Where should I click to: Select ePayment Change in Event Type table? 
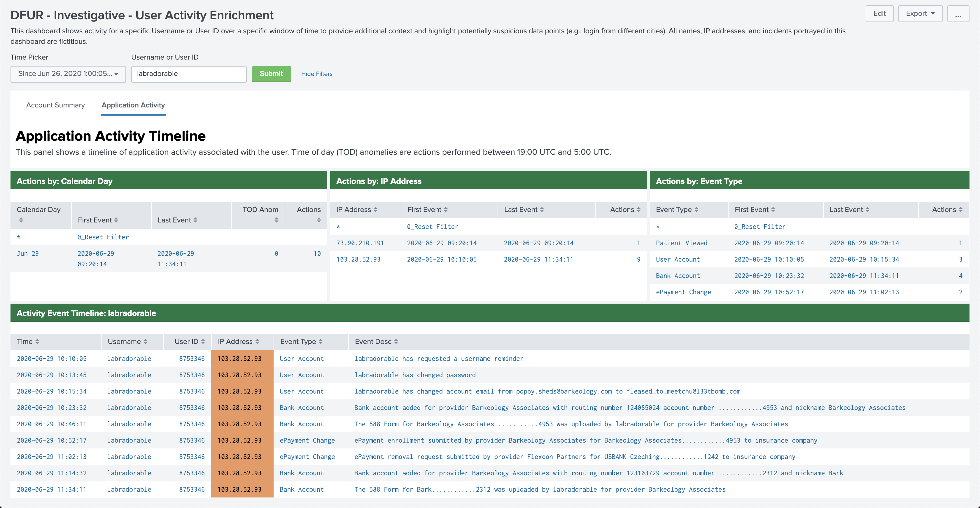683,292
